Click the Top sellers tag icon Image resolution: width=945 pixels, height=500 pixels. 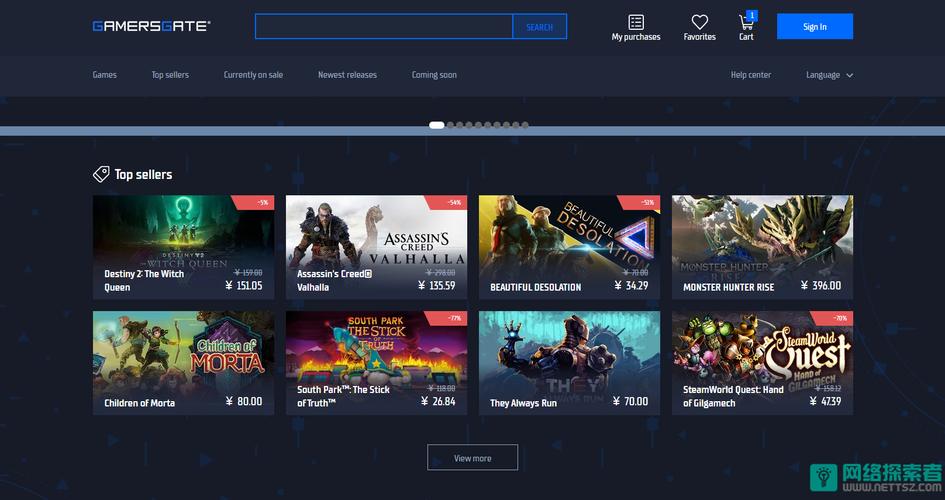[x=101, y=174]
